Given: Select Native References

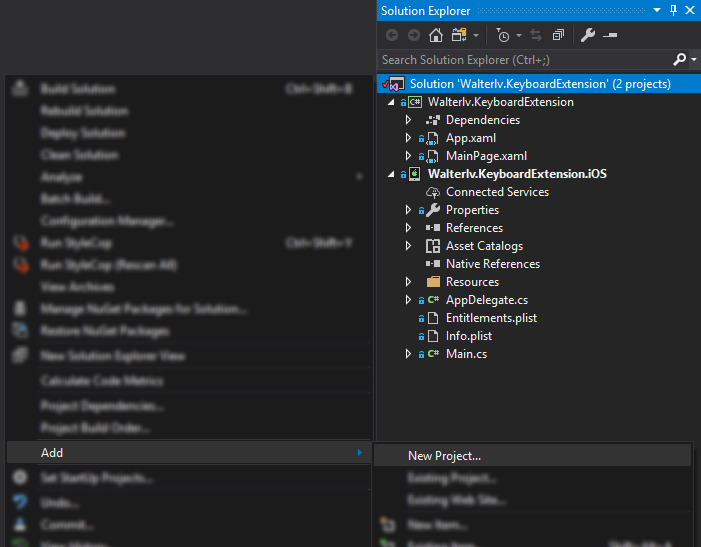Looking at the screenshot, I should pyautogui.click(x=493, y=264).
